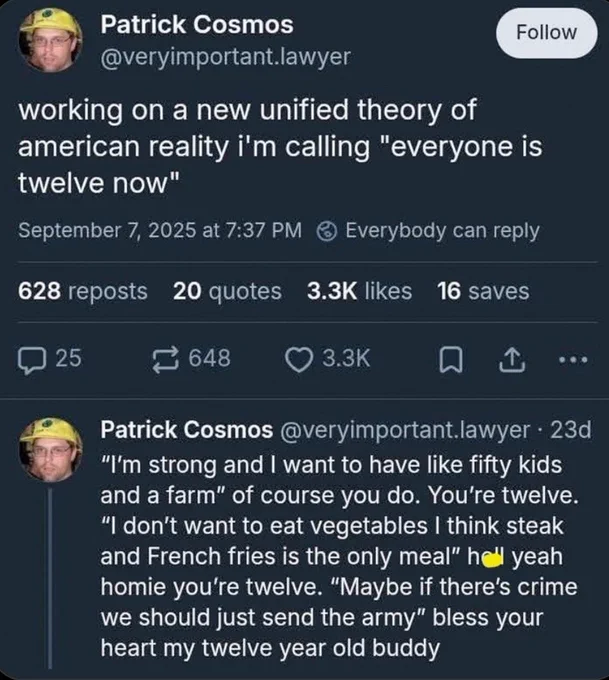Viewport: 609px width, 680px height.
Task: Click the 23d timestamp on reply
Action: [570, 430]
